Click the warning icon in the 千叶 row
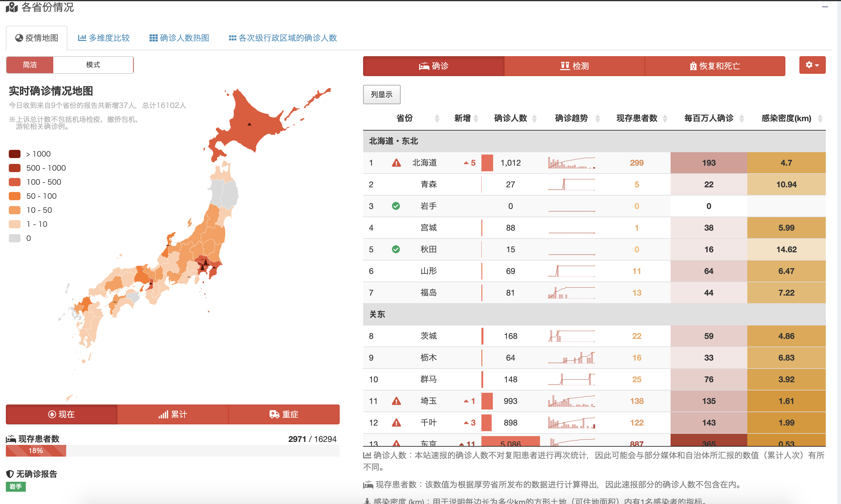The image size is (841, 504). click(396, 423)
